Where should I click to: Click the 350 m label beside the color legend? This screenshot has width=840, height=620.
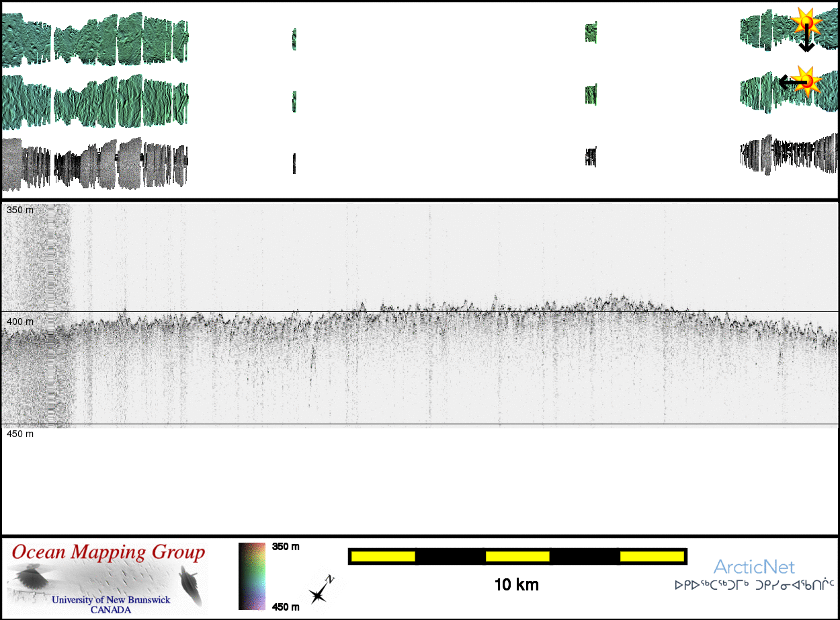tap(286, 547)
